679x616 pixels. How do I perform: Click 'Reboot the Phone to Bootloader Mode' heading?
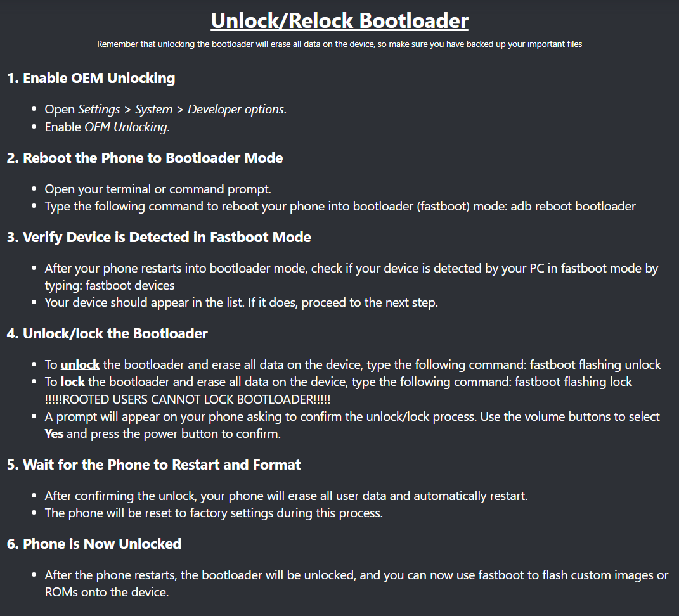pos(145,158)
